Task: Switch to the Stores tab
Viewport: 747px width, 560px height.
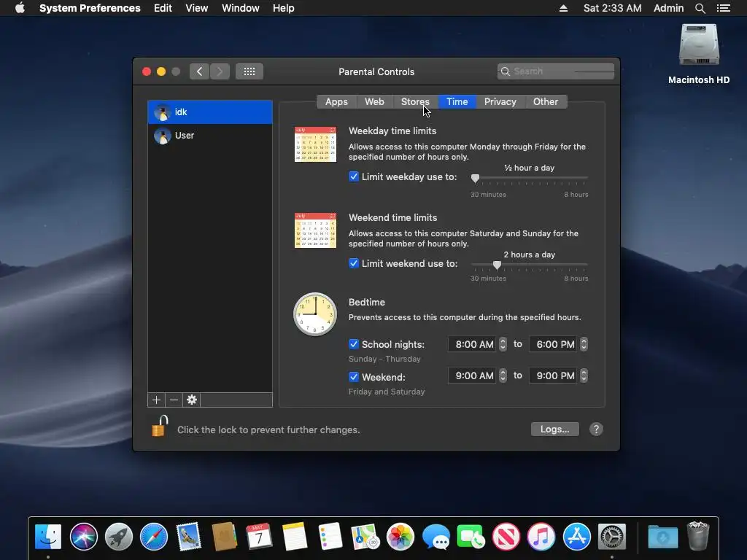Action: tap(415, 102)
